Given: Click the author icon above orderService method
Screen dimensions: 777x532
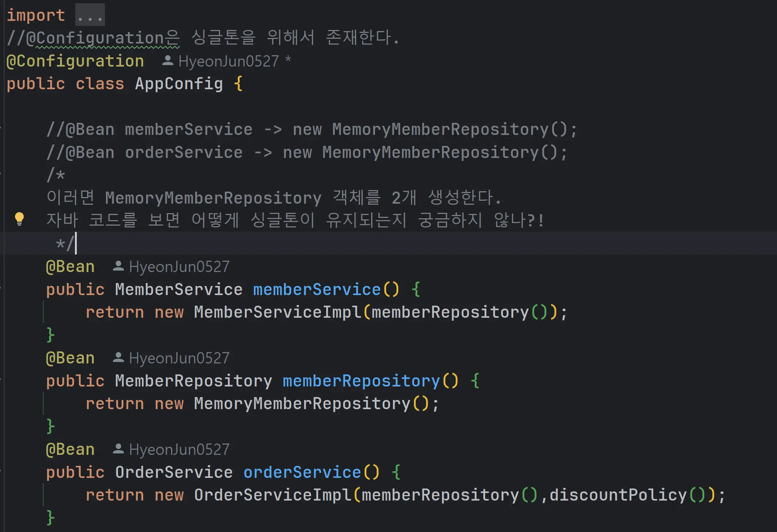Looking at the screenshot, I should coord(118,449).
